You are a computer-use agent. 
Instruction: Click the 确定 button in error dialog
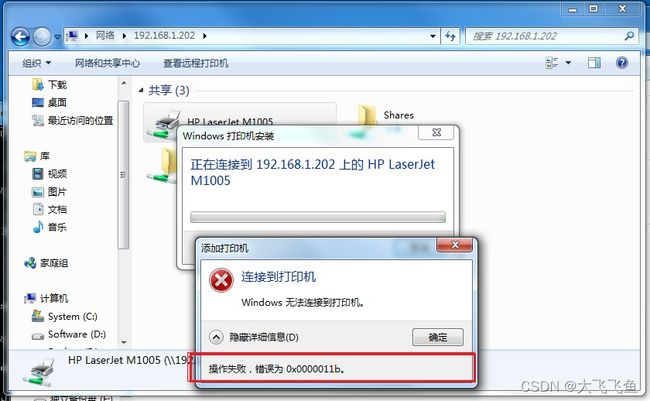438,337
